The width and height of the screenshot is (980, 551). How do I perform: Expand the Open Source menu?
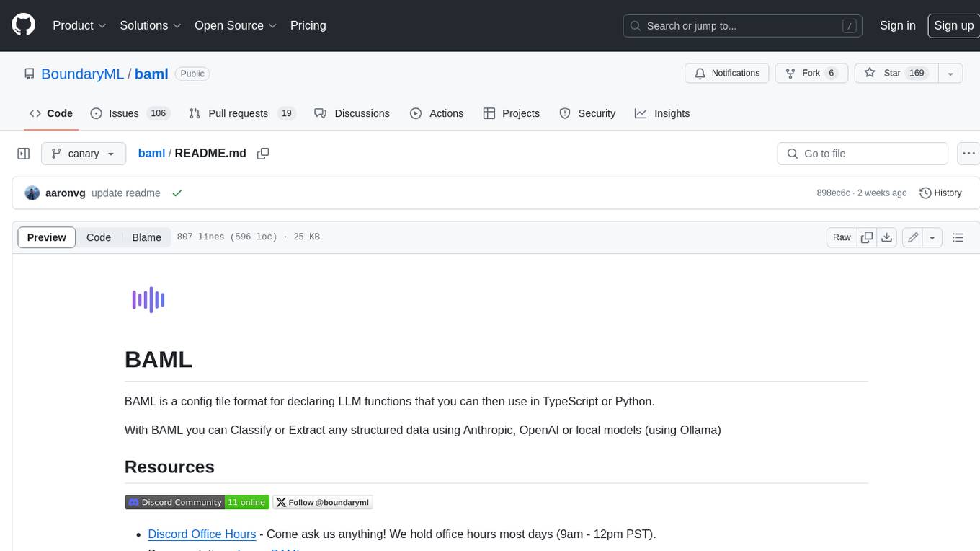click(236, 25)
